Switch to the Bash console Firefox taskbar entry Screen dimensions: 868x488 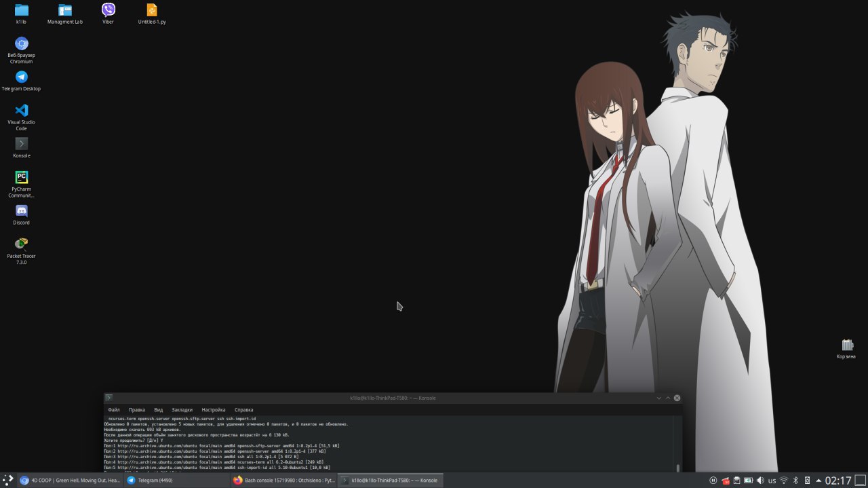click(x=283, y=480)
